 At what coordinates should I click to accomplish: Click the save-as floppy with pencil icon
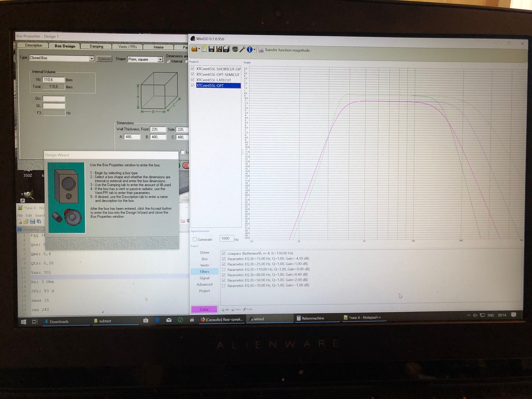[x=218, y=49]
